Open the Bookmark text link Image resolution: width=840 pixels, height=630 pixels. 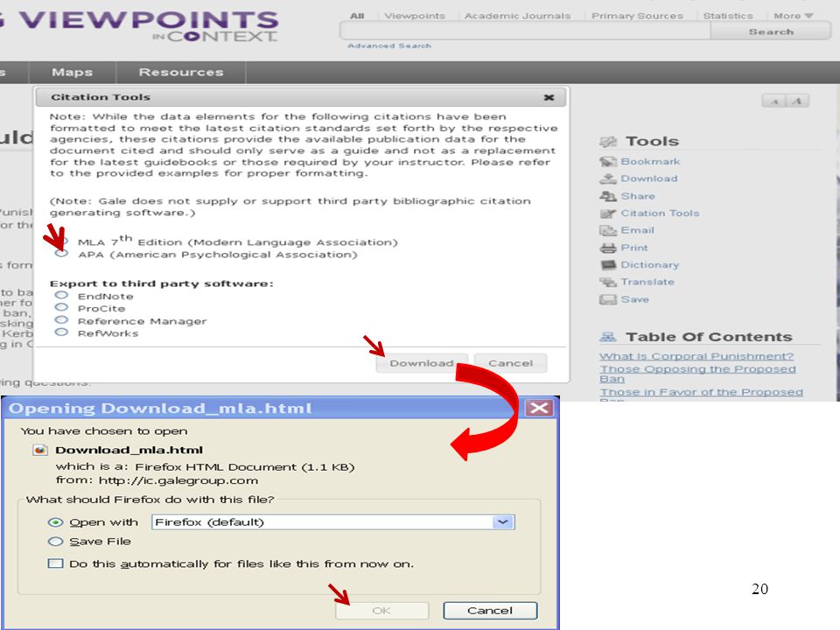650,161
